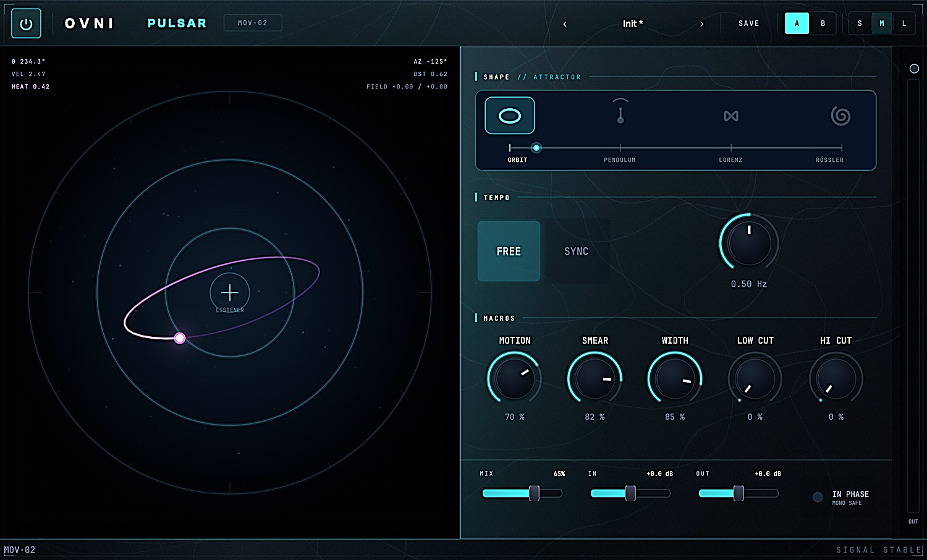Click the SAVE preset button
The width and height of the screenshot is (927, 560).
(748, 23)
